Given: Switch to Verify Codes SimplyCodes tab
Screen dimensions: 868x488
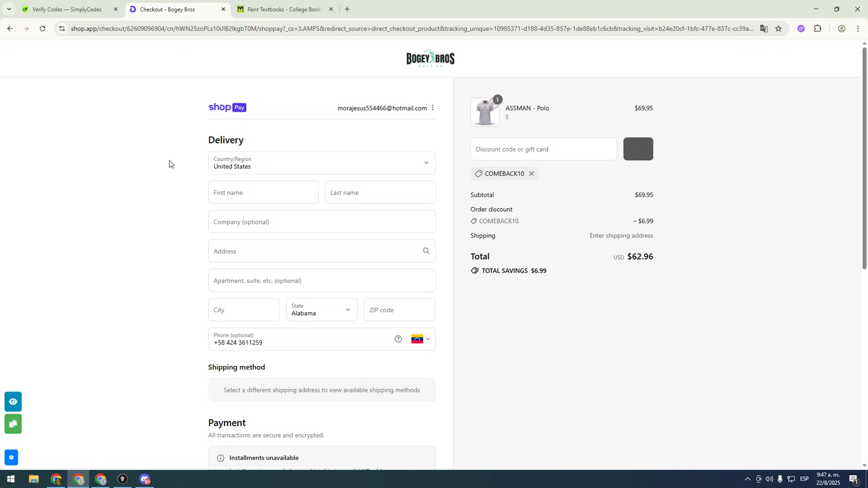Looking at the screenshot, I should click(67, 9).
